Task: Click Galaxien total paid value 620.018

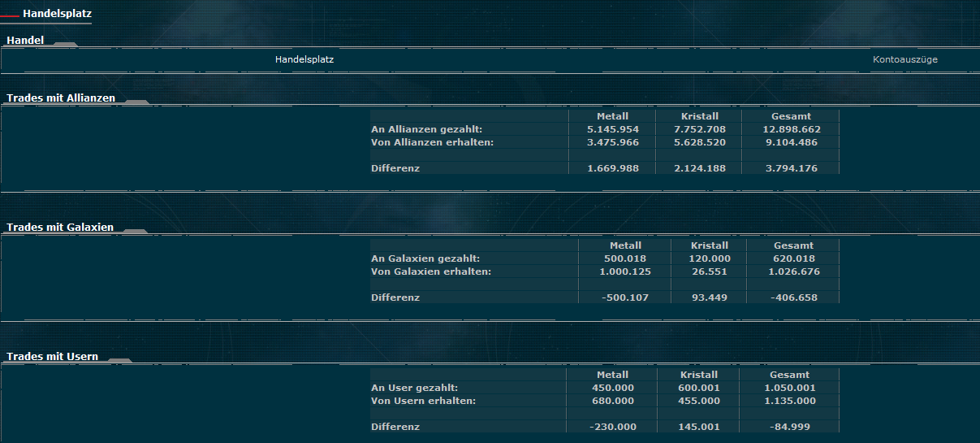Action: [x=793, y=258]
